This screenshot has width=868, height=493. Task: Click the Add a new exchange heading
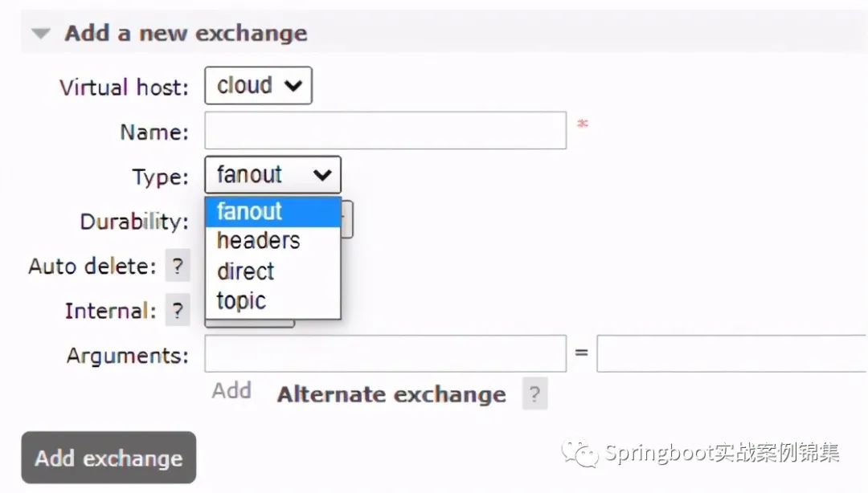click(x=186, y=33)
